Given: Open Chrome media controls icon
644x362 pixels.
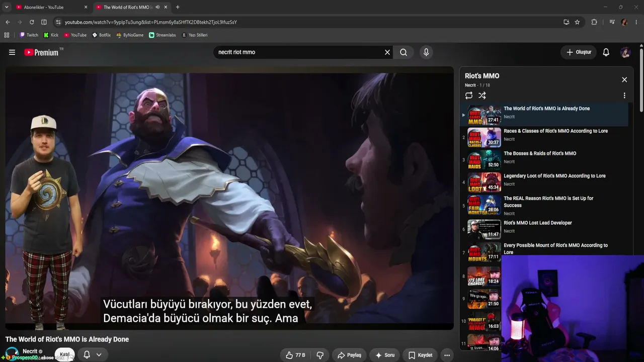Looking at the screenshot, I should point(612,22).
